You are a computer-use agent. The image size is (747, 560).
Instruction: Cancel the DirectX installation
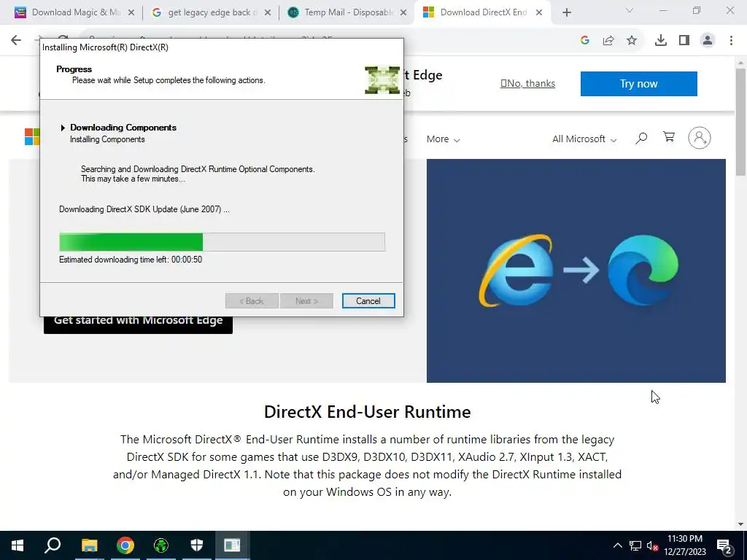tap(368, 301)
